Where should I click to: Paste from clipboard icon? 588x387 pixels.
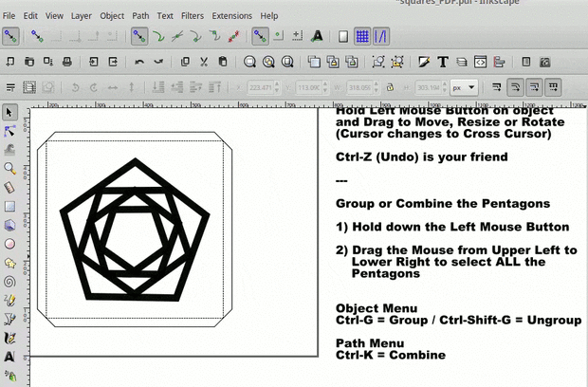[x=223, y=62]
